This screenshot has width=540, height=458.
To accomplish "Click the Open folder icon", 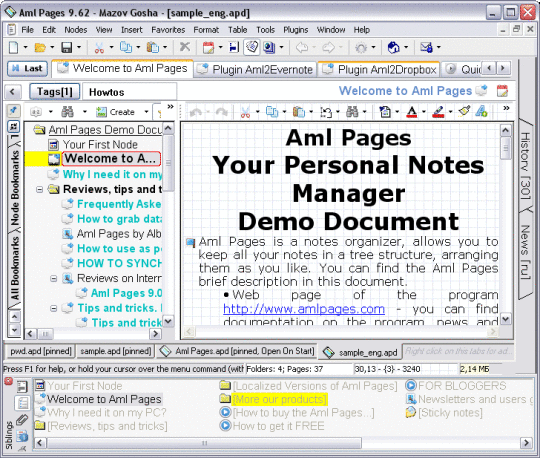I will (x=40, y=48).
